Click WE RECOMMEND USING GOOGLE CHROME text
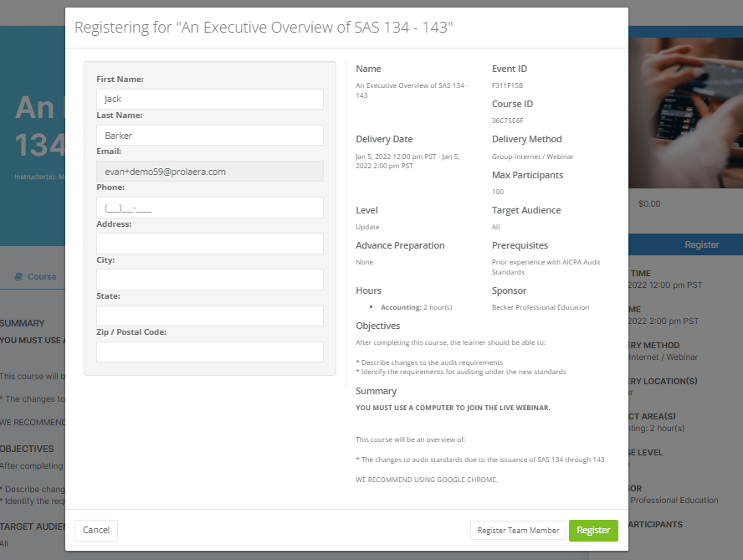743x560 pixels. tap(427, 480)
